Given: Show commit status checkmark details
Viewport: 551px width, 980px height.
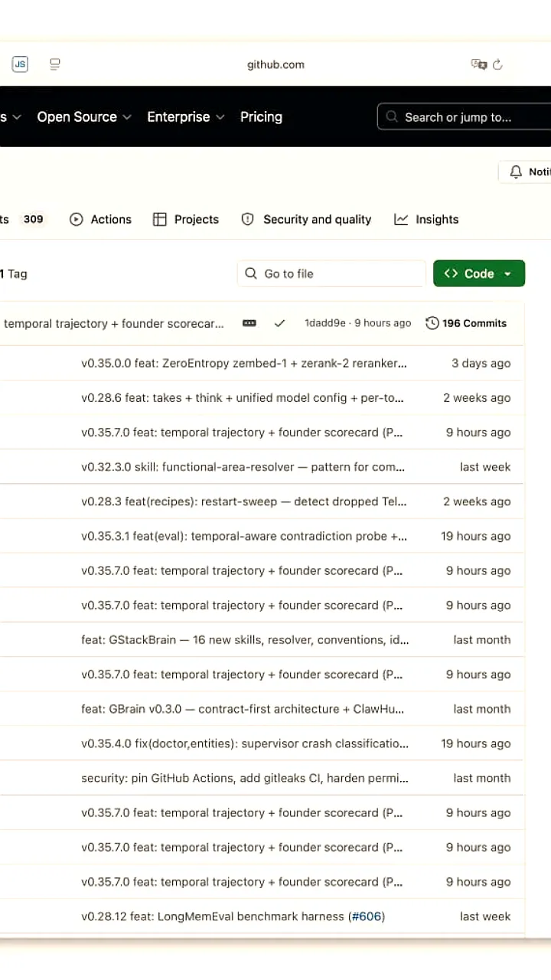Looking at the screenshot, I should 279,323.
